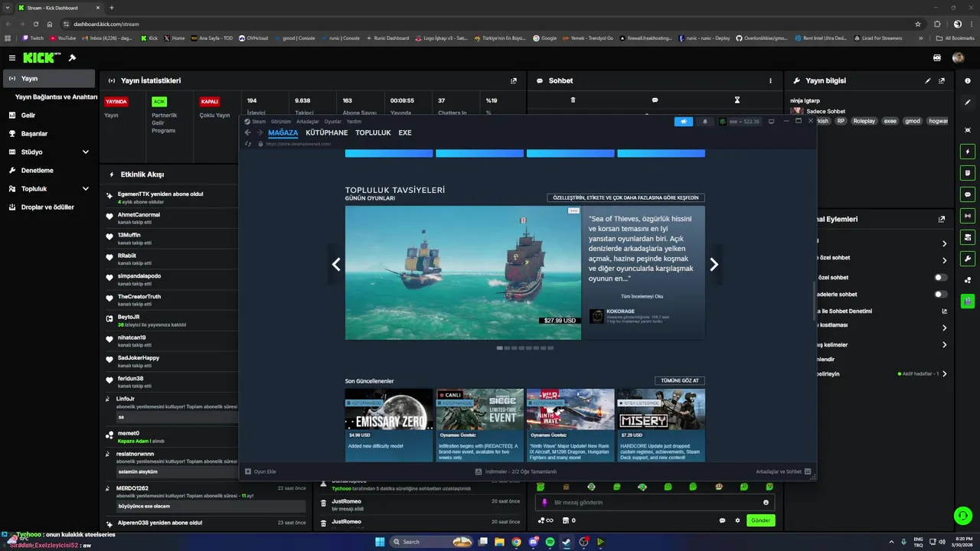Open emoji picker in chat message box
This screenshot has width=980, height=551.
point(766,502)
